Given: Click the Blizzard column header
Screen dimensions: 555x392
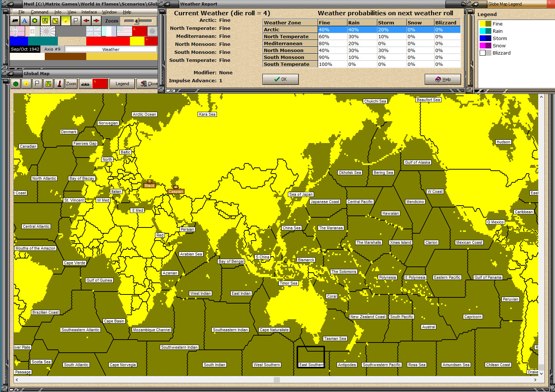Looking at the screenshot, I should pos(447,23).
